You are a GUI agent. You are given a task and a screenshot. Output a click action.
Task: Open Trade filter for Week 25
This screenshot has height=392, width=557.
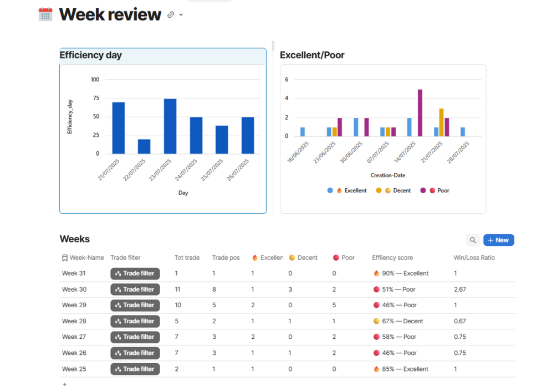[x=135, y=369]
